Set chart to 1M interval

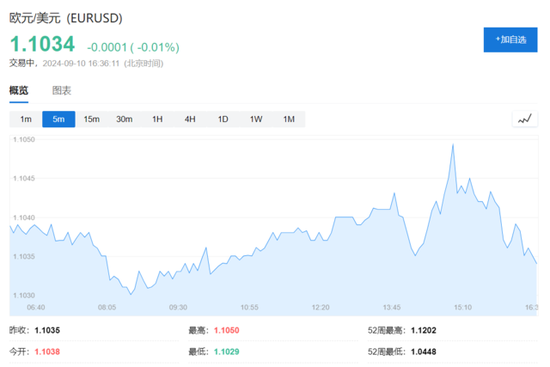point(289,119)
